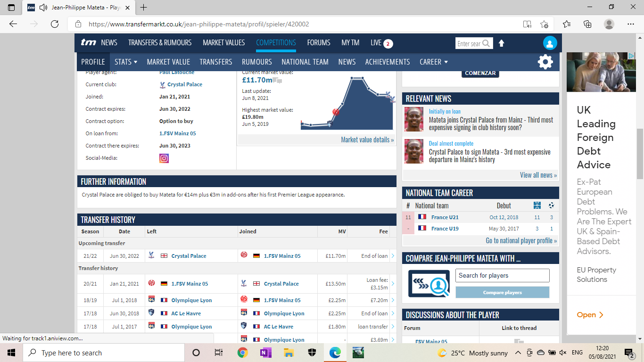Image resolution: width=644 pixels, height=362 pixels.
Task: Click the search magnifier icon
Action: [x=486, y=43]
